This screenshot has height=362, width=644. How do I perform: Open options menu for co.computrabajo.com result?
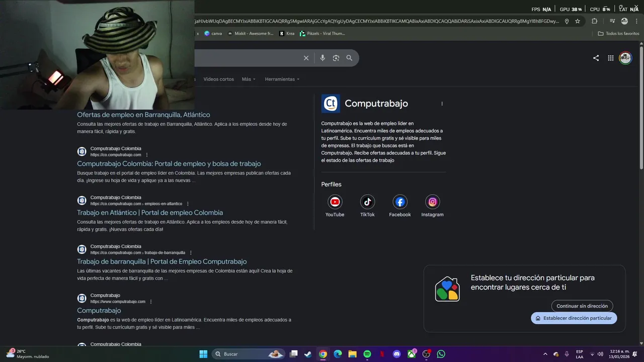pos(147,155)
